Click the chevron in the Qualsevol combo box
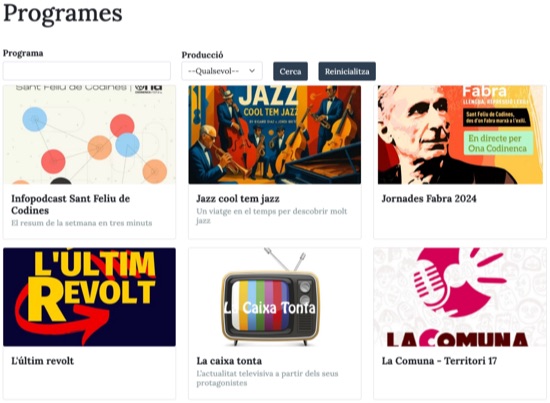The height and width of the screenshot is (403, 550). [x=252, y=71]
